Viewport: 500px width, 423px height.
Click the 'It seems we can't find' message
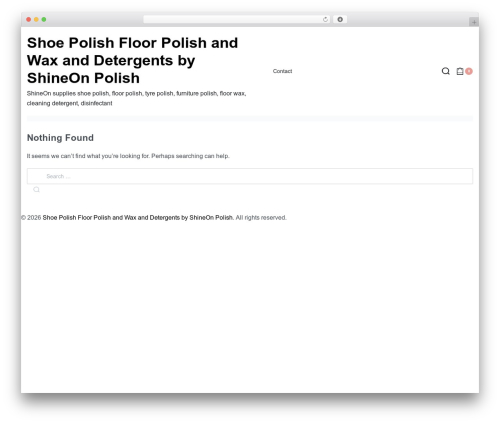(128, 156)
